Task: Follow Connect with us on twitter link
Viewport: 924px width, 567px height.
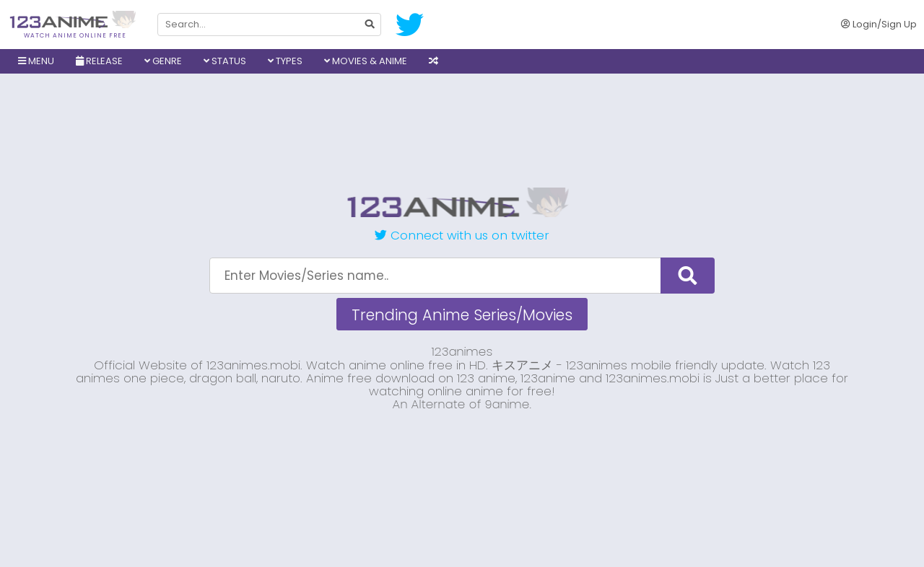Action: point(462,235)
